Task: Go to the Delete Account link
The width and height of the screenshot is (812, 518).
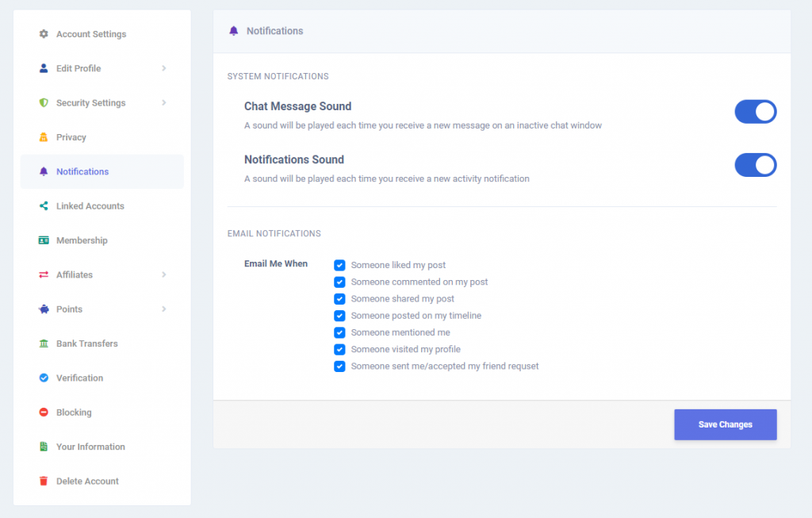Action: pyautogui.click(x=102, y=482)
